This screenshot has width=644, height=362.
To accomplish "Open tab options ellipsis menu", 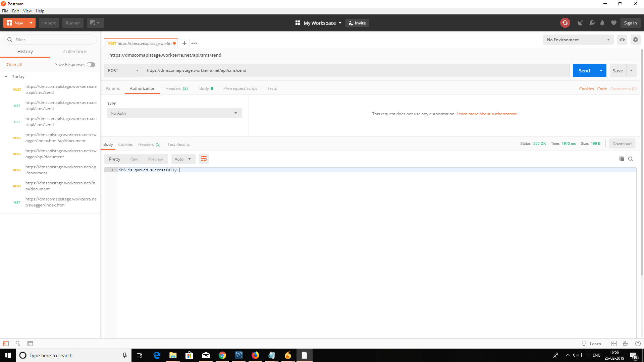I will pyautogui.click(x=194, y=43).
